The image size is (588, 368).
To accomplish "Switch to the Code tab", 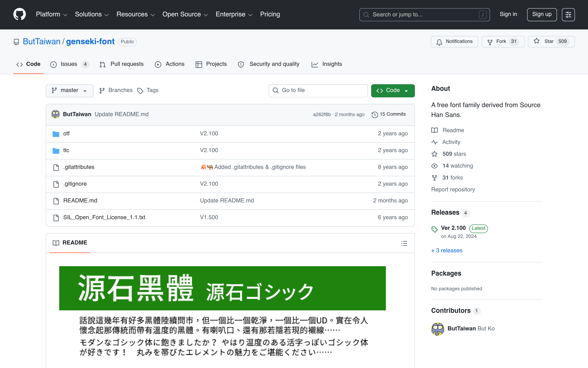I will (x=28, y=64).
